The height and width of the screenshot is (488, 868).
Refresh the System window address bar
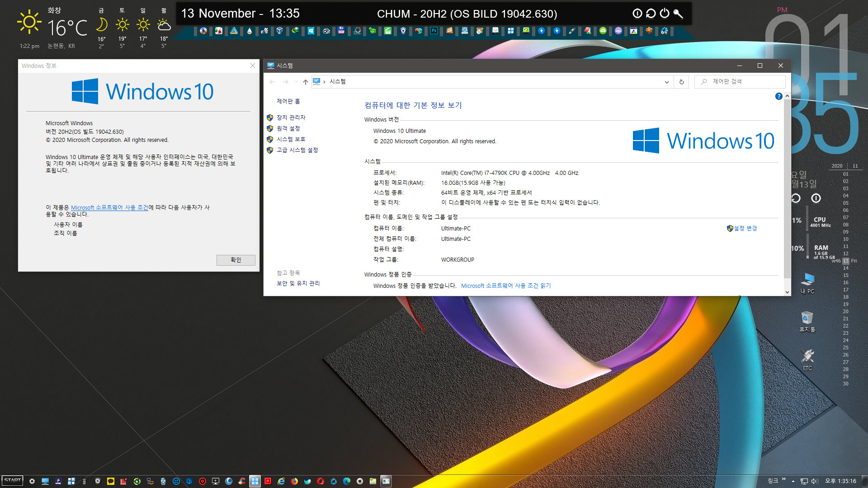pos(681,82)
